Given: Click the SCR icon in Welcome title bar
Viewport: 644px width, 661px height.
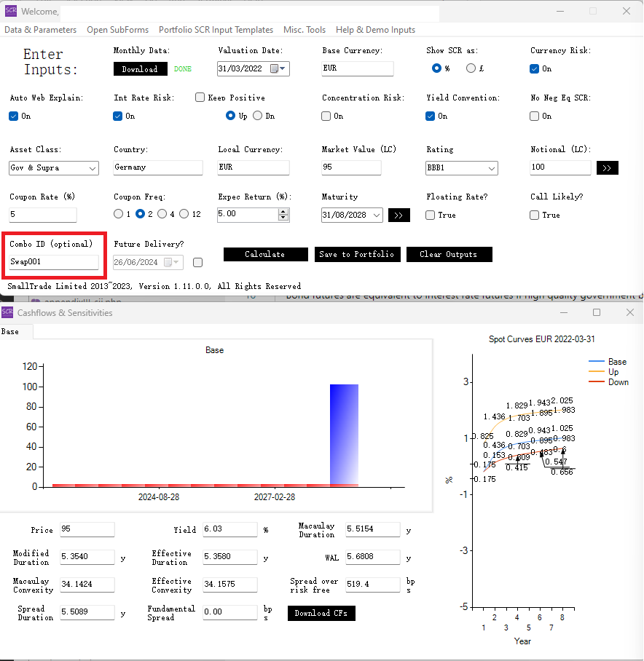Looking at the screenshot, I should tap(10, 11).
